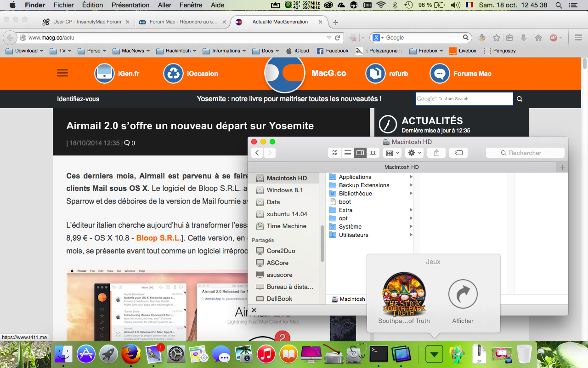
Task: Click the MacG Google Custom Search field
Action: pos(464,99)
